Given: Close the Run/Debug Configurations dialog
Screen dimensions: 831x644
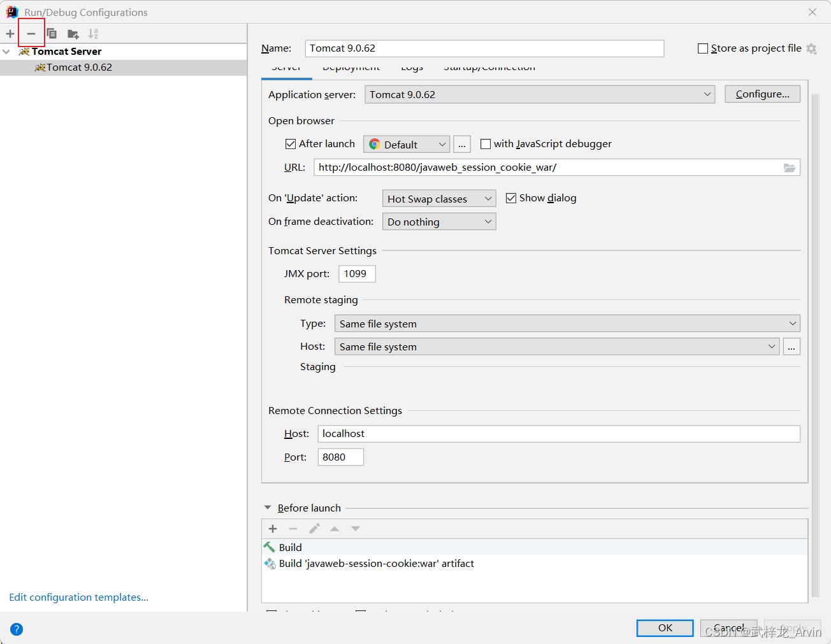Looking at the screenshot, I should point(813,12).
